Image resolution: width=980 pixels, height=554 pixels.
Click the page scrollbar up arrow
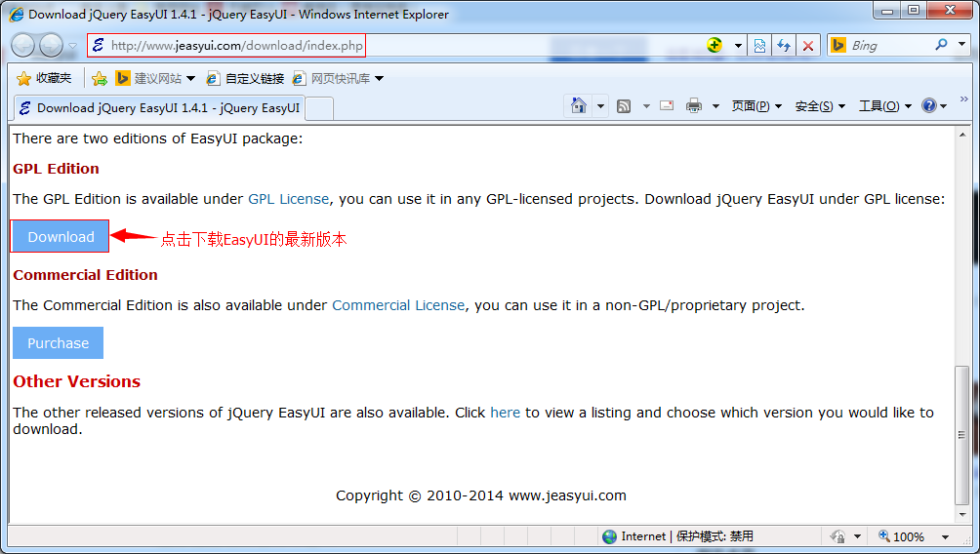[x=961, y=135]
